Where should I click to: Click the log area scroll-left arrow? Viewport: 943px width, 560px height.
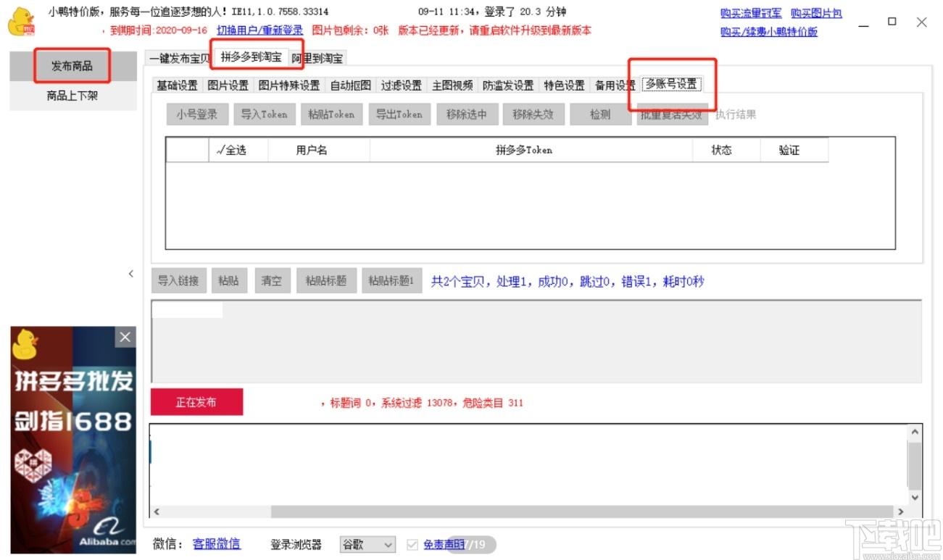pyautogui.click(x=157, y=511)
